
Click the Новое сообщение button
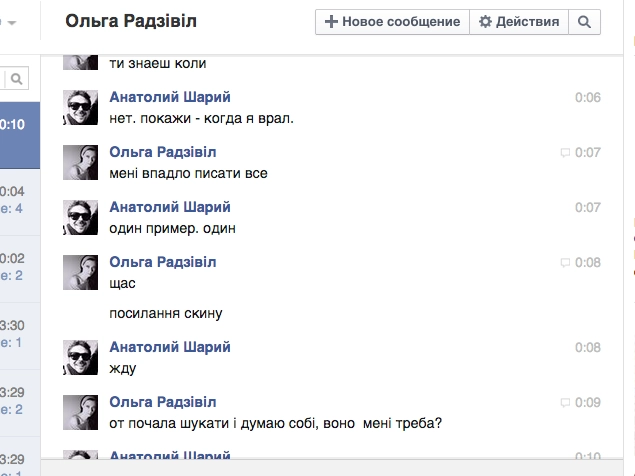pos(392,22)
